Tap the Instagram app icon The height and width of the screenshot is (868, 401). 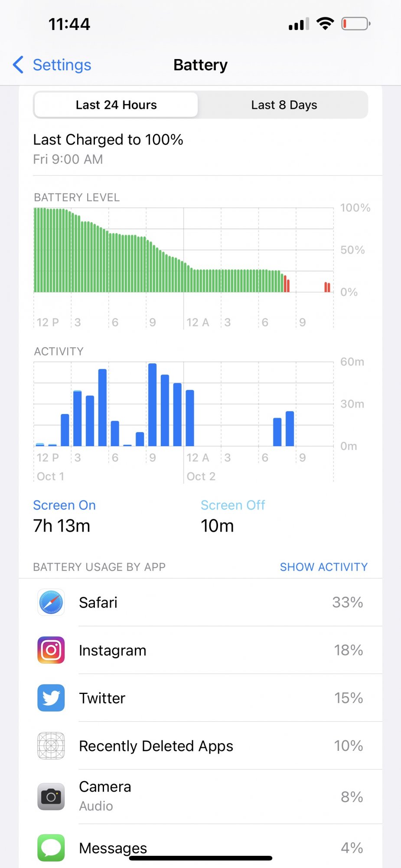pos(51,650)
